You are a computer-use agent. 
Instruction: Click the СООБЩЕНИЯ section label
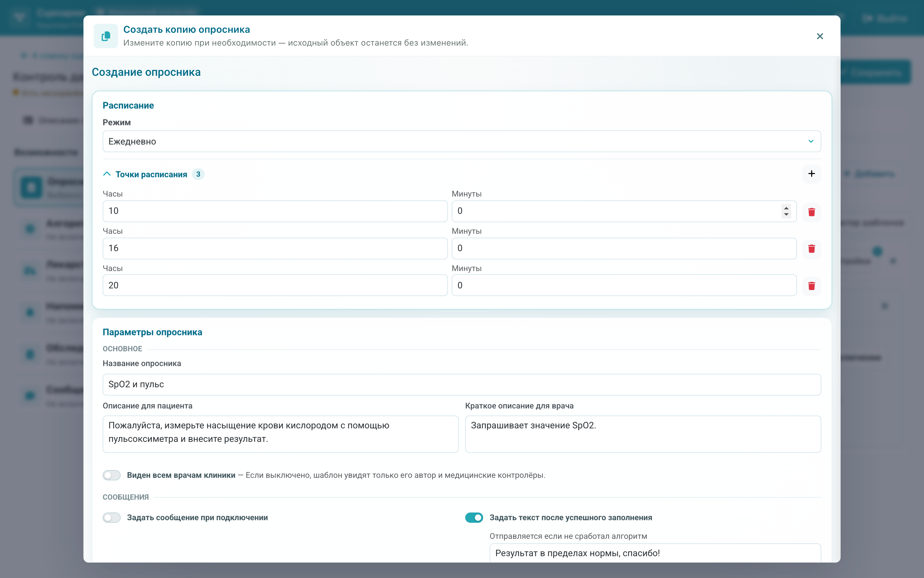[x=126, y=497]
